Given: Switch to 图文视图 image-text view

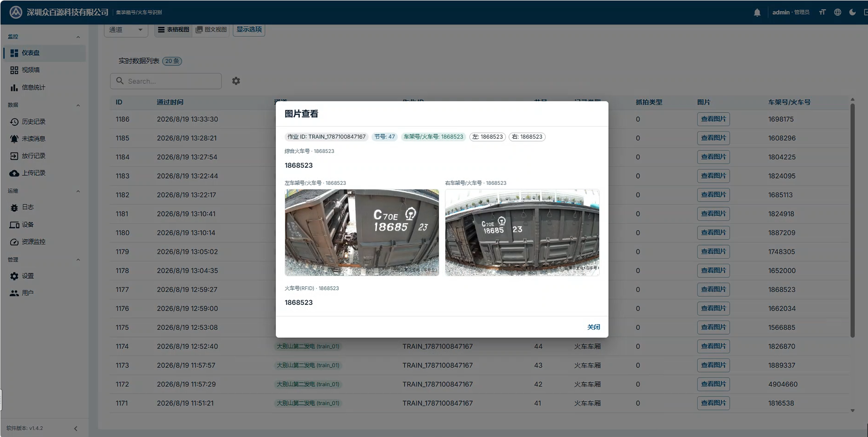Looking at the screenshot, I should (211, 29).
